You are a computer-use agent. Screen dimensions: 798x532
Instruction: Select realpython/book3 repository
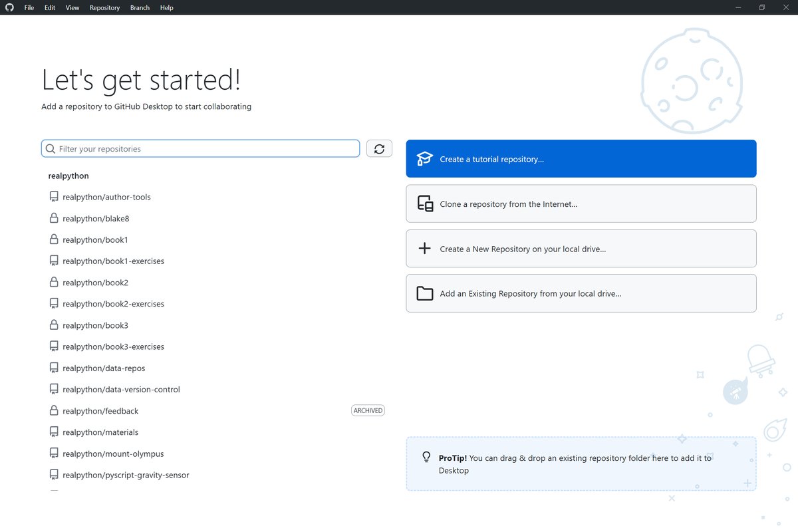(217, 325)
